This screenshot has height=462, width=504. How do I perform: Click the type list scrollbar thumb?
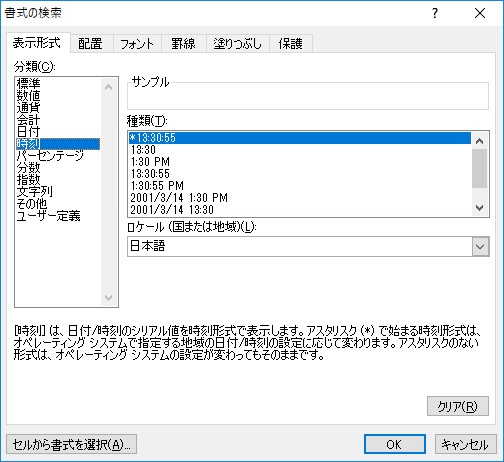[480, 168]
